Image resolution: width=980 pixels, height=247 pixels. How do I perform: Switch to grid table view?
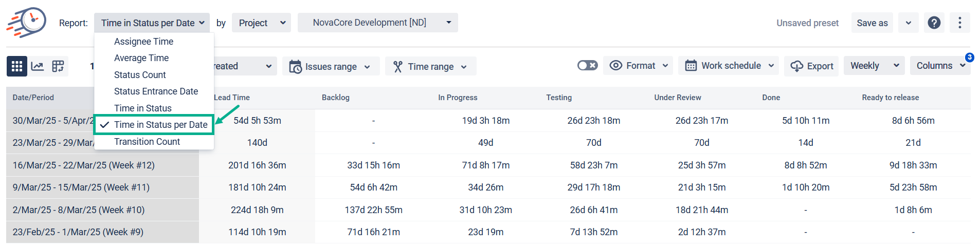[17, 66]
